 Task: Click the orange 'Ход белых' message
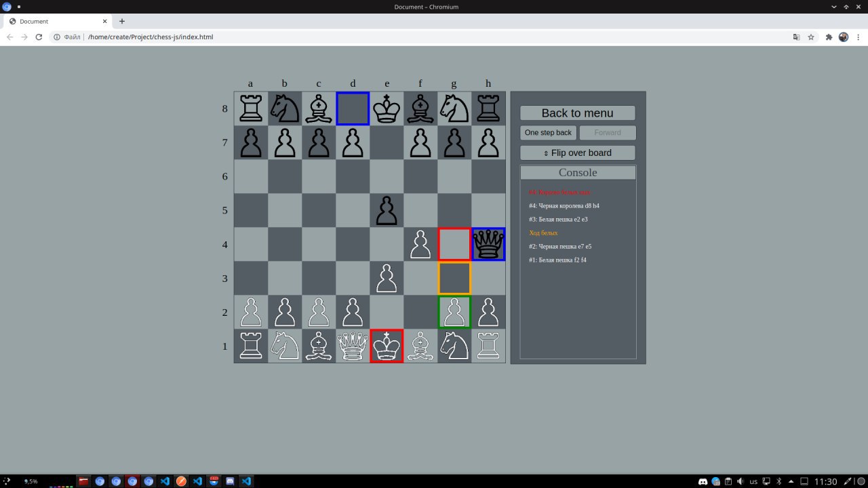[543, 232]
